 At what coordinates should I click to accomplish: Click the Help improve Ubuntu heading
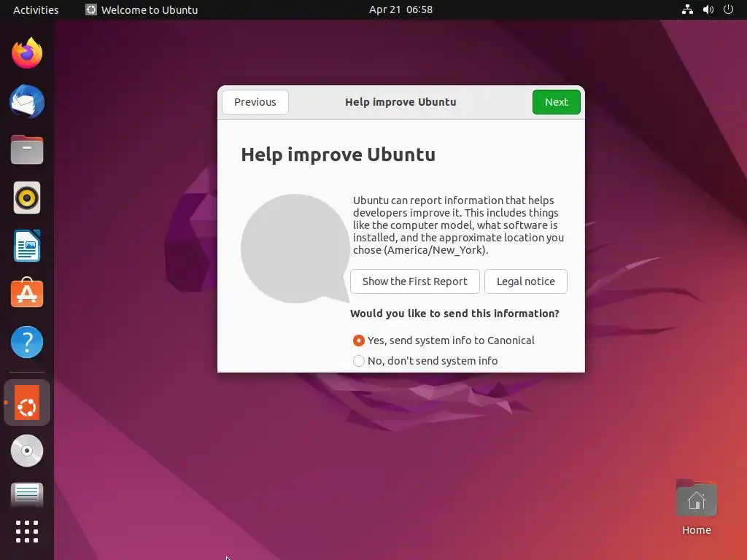point(338,155)
